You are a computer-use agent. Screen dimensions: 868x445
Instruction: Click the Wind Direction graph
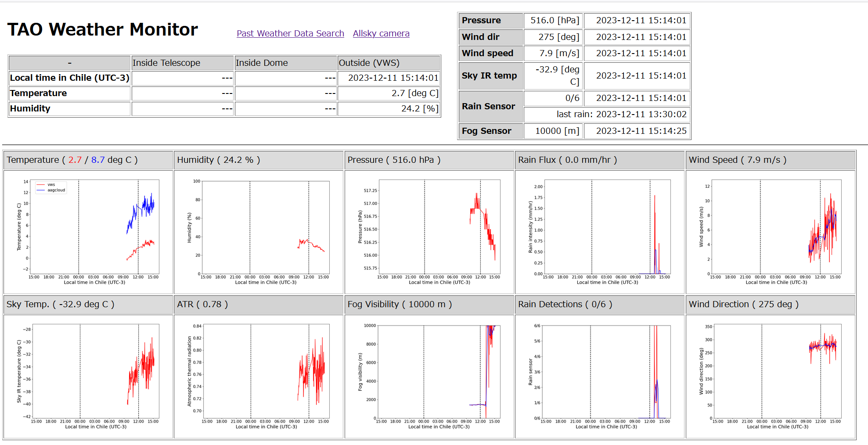click(x=770, y=376)
